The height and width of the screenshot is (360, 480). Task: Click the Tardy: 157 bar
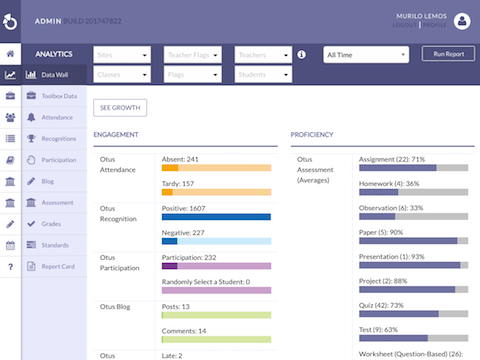(216, 192)
